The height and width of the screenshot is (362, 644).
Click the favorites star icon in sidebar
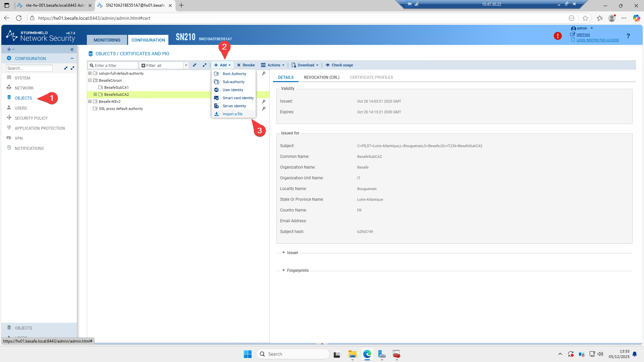9,49
